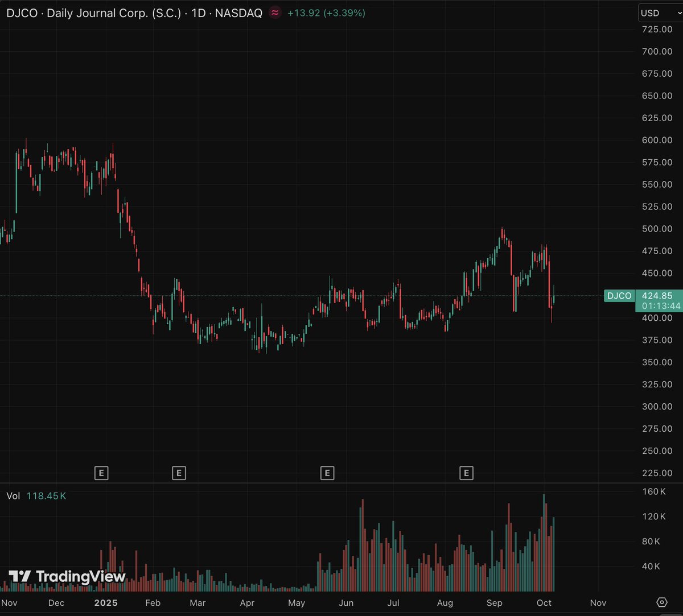The width and height of the screenshot is (683, 616).
Task: Click the DJCO price label tag
Action: tap(619, 296)
